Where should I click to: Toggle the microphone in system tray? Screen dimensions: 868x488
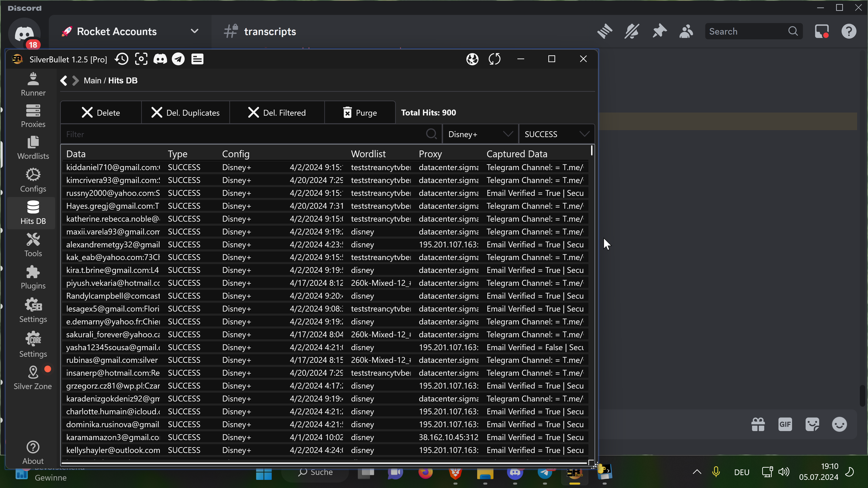(x=716, y=472)
